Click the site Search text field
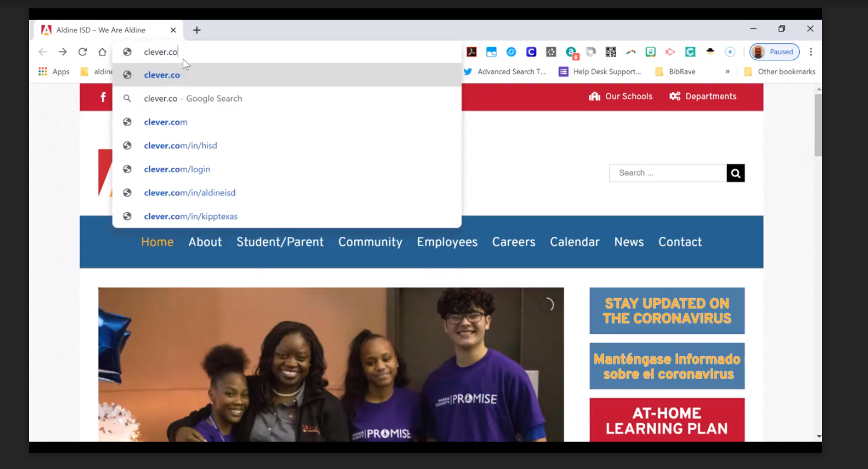Viewport: 868px width, 469px height. 668,173
